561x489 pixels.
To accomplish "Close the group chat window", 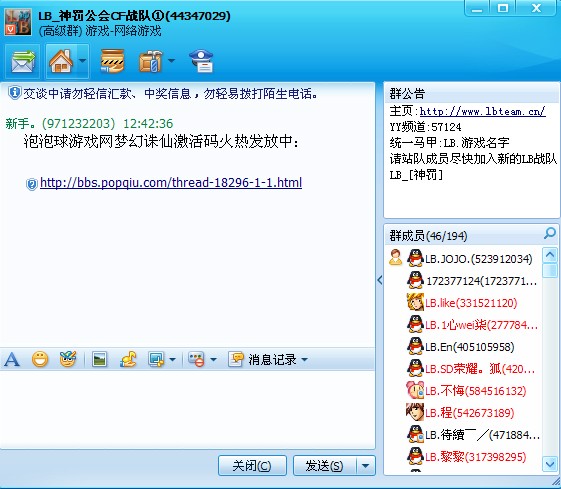I will (536, 8).
